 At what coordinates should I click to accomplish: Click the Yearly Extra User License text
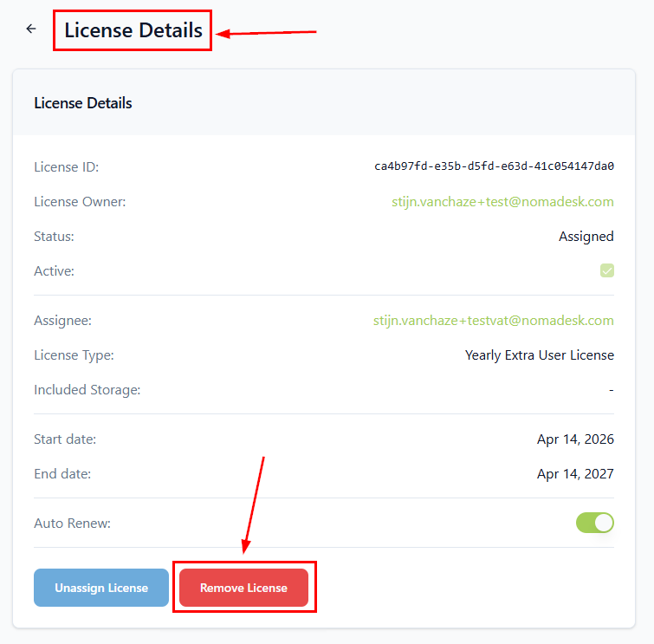(x=539, y=355)
